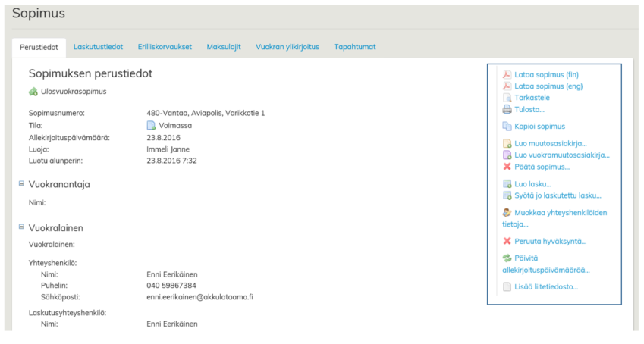This screenshot has height=344, width=644.
Task: Click Lisää liitetiedosto link
Action: (545, 287)
